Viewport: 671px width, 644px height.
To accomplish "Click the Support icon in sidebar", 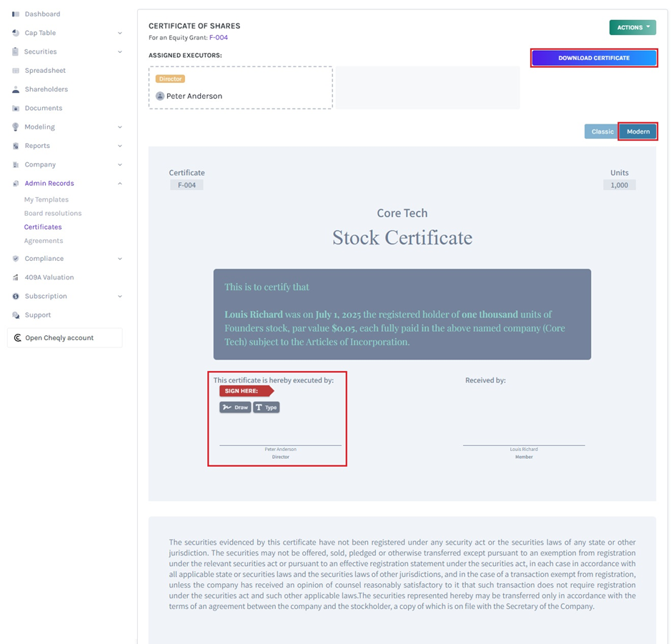I will click(x=16, y=314).
